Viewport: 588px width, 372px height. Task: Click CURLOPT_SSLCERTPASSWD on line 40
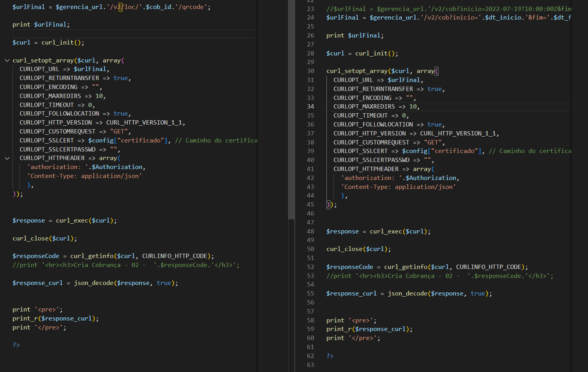(x=371, y=160)
